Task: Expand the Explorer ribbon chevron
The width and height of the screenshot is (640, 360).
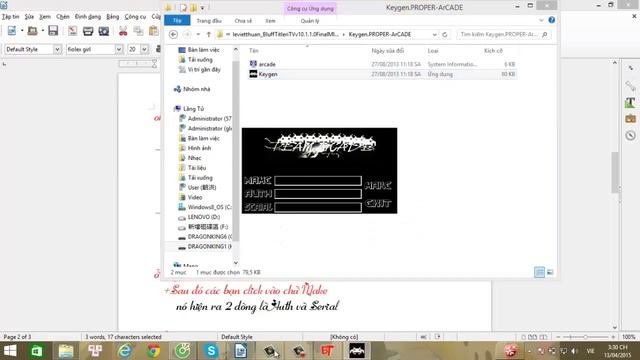Action: 541,20
